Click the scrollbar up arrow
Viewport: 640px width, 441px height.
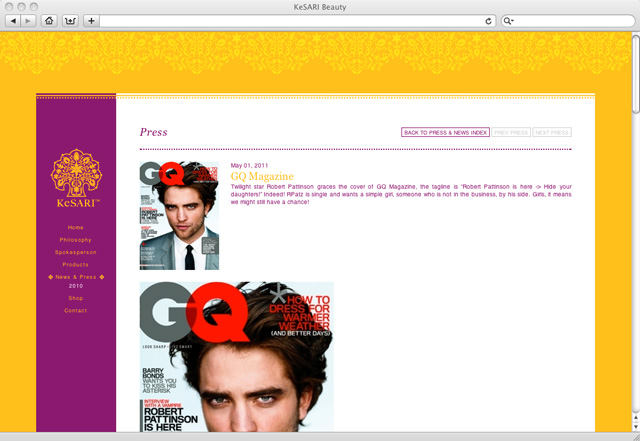[x=636, y=418]
